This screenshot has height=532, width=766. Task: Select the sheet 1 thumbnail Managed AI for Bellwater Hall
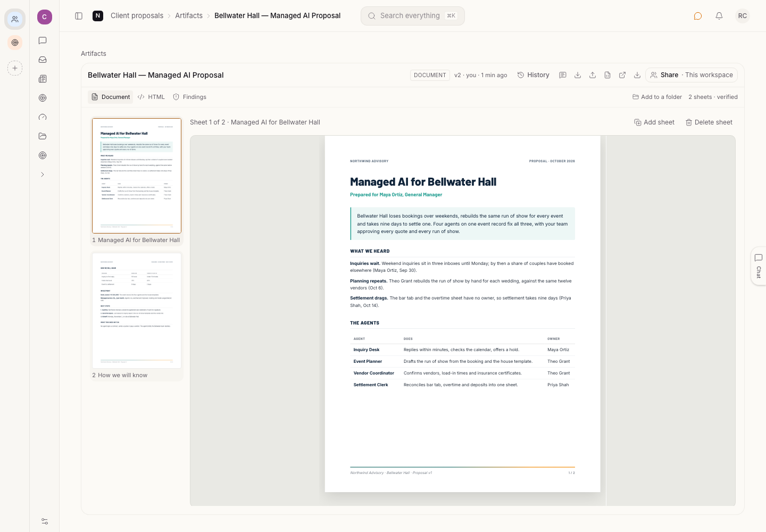pos(137,181)
